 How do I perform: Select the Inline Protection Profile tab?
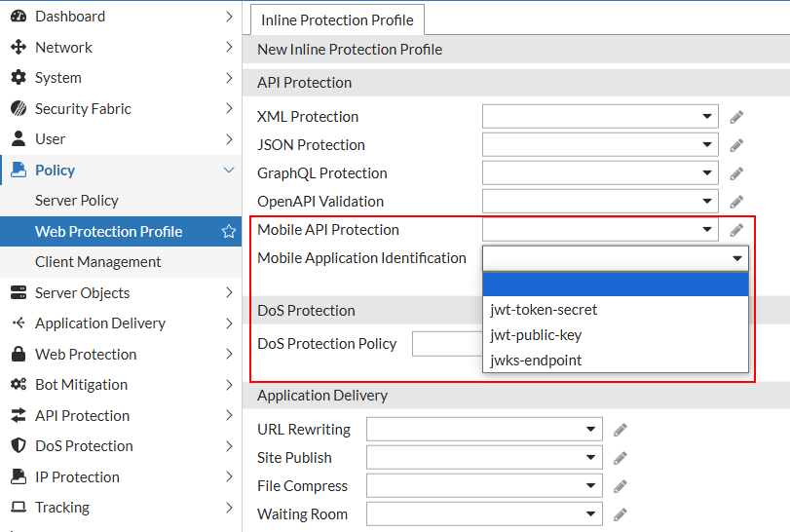337,19
